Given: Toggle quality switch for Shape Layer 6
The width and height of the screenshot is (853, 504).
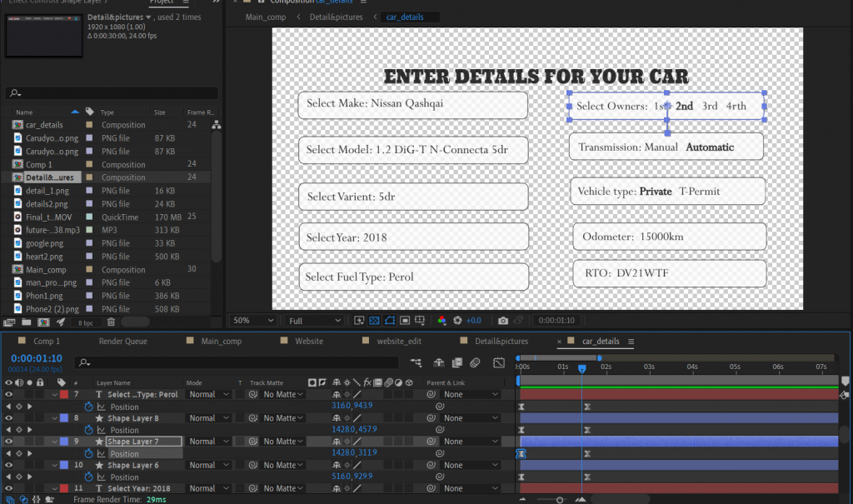Looking at the screenshot, I should 357,466.
